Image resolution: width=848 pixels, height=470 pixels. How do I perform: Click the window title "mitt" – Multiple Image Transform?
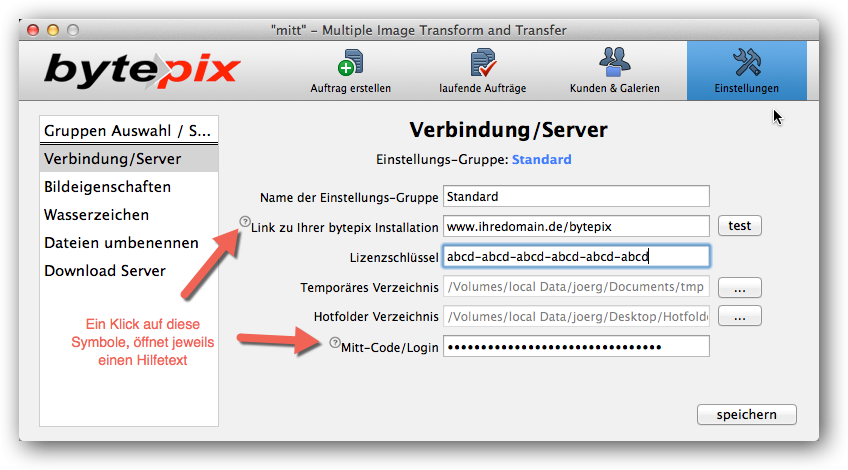[419, 30]
